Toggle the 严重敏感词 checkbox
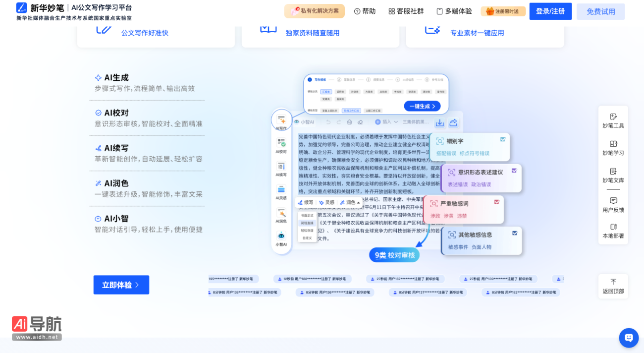644x353 pixels. pos(496,202)
